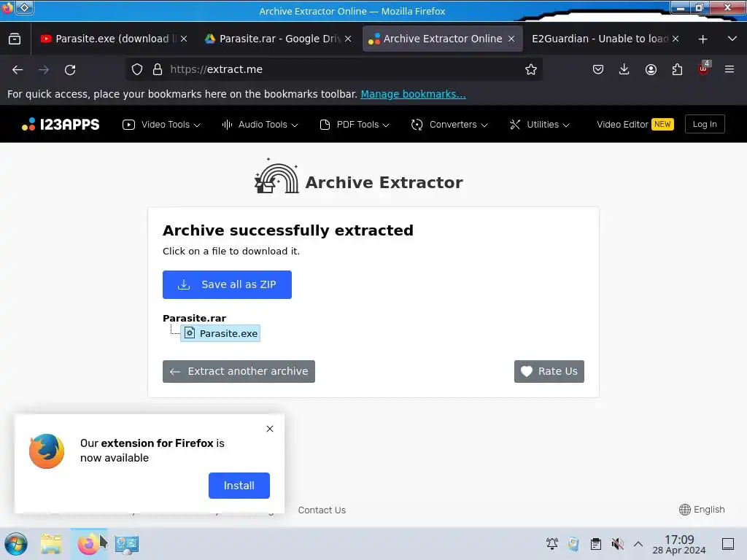This screenshot has height=560, width=747.
Task: Click the Parasite.rar archive name
Action: point(194,318)
